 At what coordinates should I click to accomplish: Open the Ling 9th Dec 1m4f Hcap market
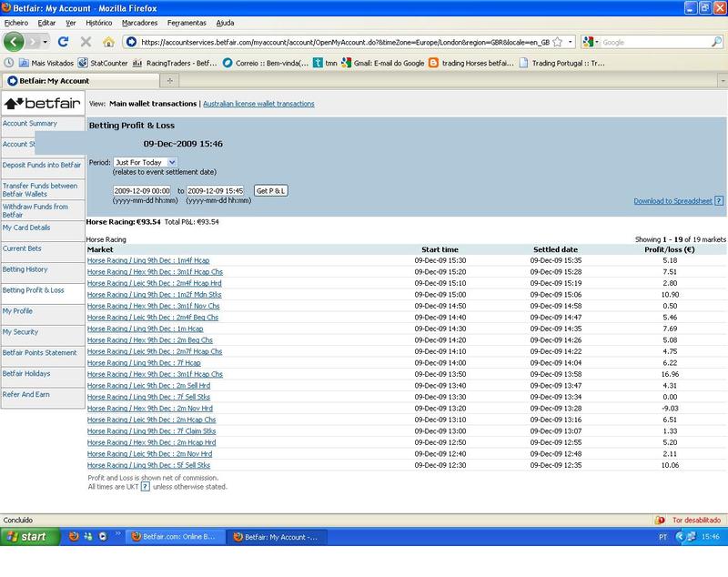pos(148,260)
